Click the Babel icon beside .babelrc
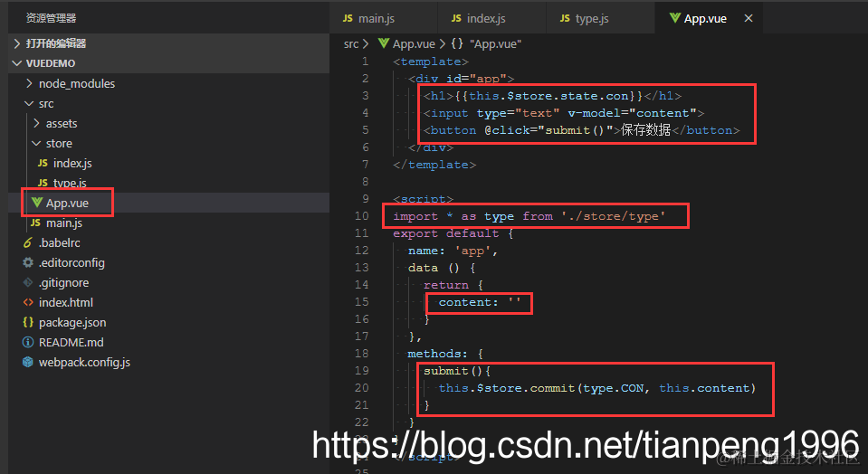 (x=28, y=242)
